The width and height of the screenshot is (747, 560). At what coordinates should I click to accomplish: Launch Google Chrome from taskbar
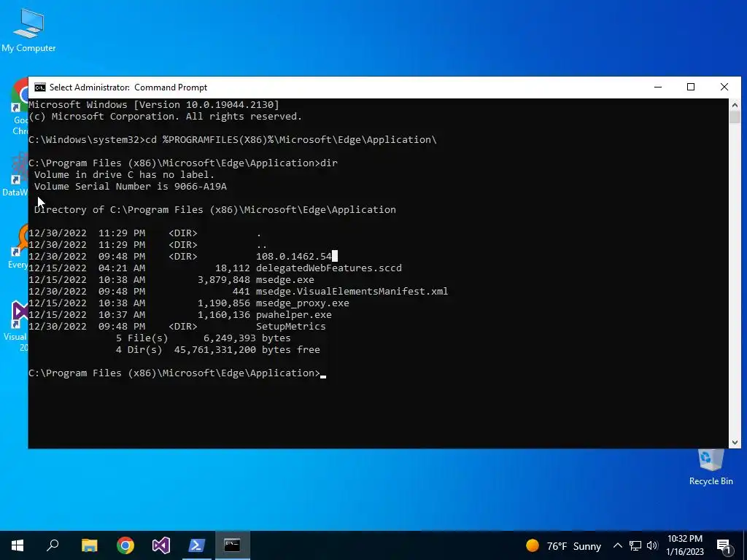[x=125, y=545]
